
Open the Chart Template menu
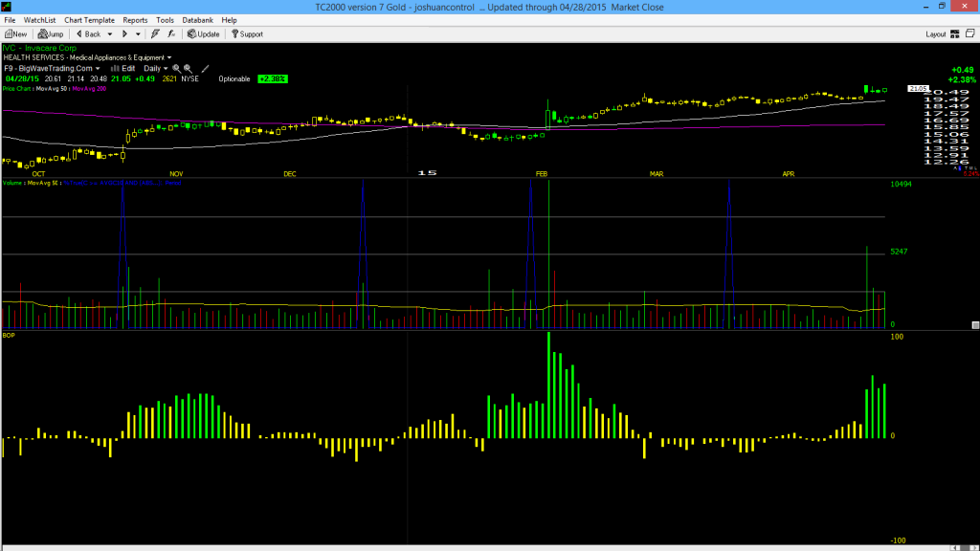point(89,20)
